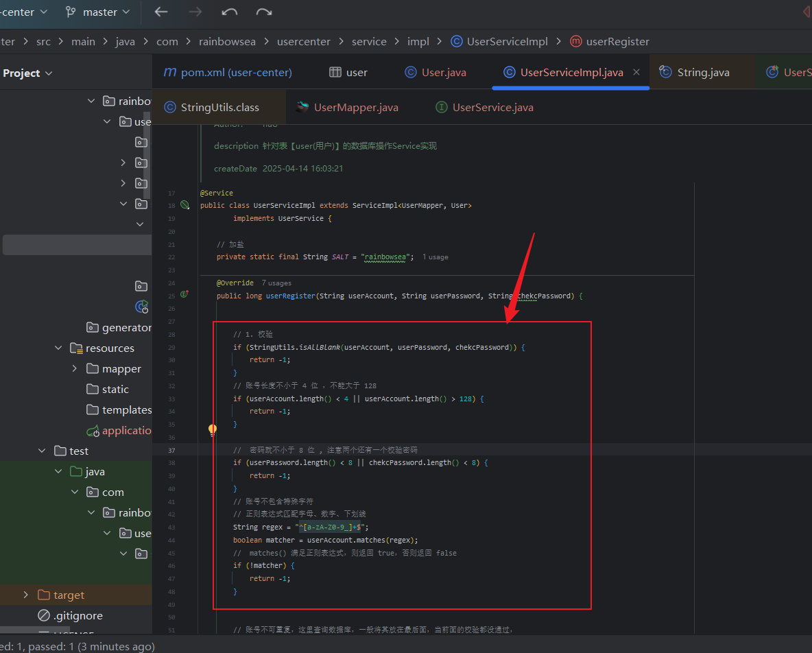Image resolution: width=812 pixels, height=653 pixels.
Task: Click the Forward navigation arrow
Action: [195, 12]
